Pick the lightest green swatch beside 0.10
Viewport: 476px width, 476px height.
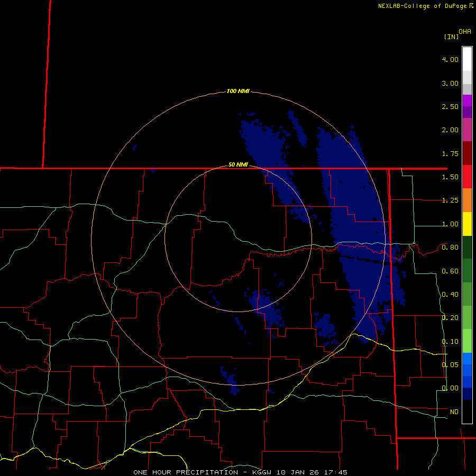[467, 341]
